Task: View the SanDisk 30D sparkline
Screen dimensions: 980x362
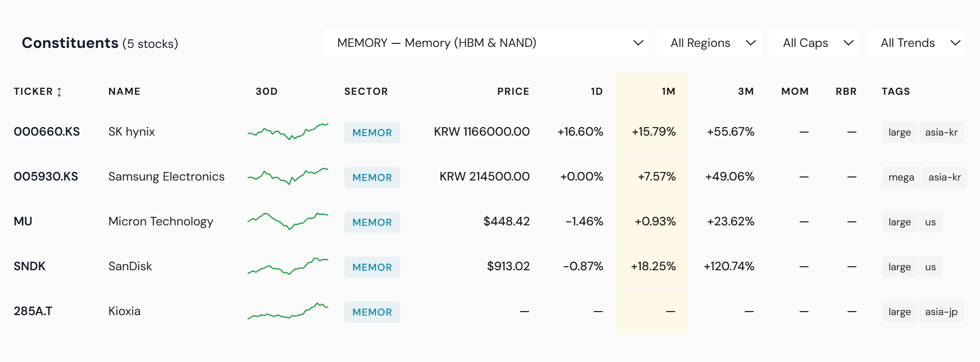Action: (x=288, y=266)
